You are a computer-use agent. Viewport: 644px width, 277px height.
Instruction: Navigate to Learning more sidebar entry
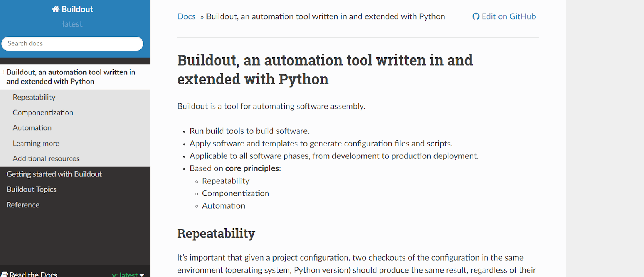click(36, 143)
